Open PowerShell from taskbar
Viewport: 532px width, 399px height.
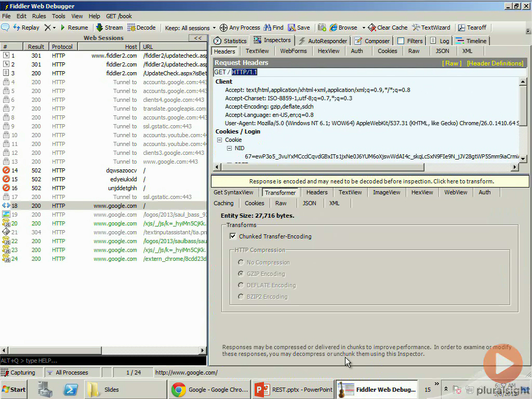(71, 390)
